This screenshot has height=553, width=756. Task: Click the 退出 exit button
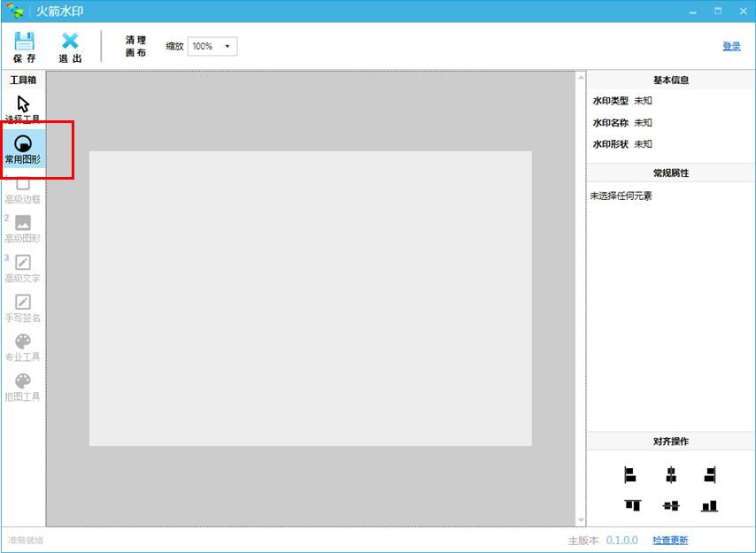pyautogui.click(x=71, y=45)
